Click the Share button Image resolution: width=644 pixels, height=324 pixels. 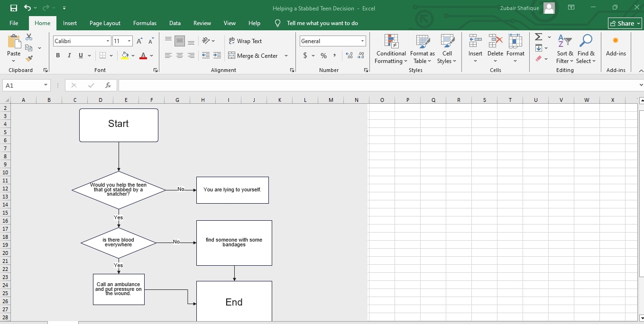(624, 23)
